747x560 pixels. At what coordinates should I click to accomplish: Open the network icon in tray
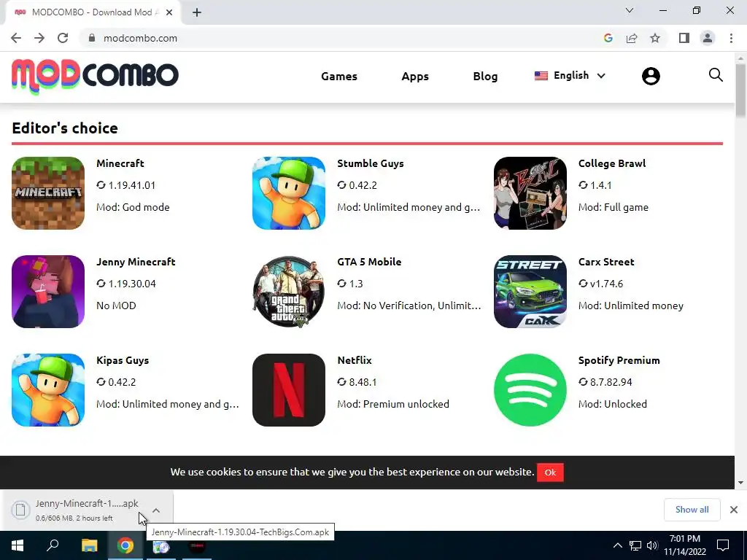[635, 545]
